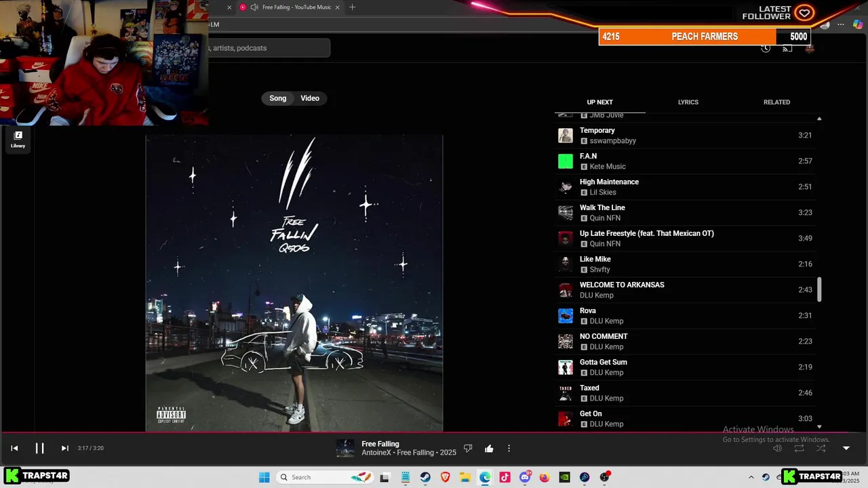The width and height of the screenshot is (868, 488).
Task: Click the Free Falling title in player bar
Action: (380, 444)
